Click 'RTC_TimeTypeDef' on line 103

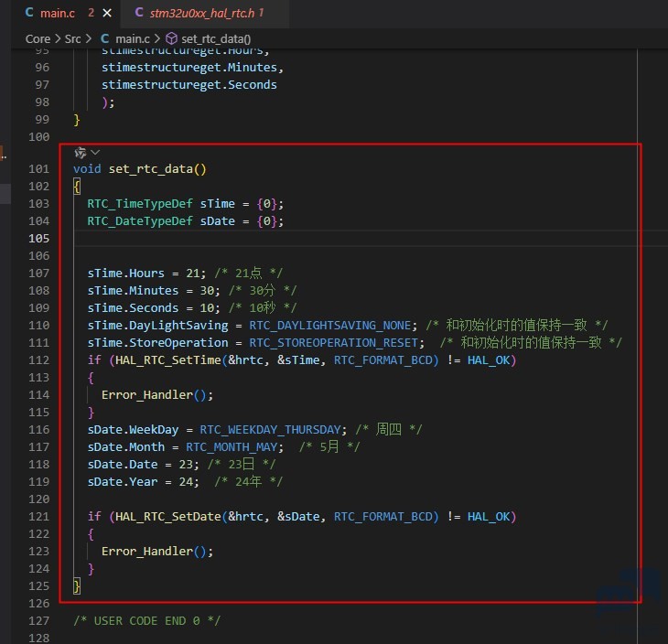[x=140, y=204]
